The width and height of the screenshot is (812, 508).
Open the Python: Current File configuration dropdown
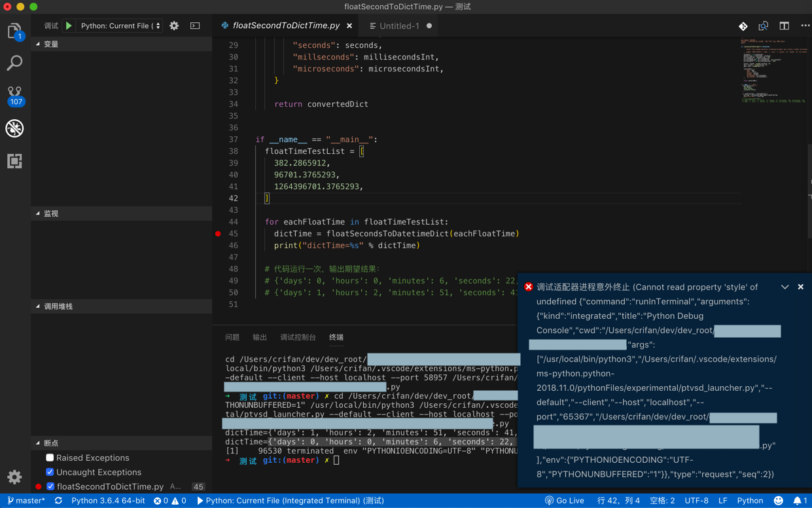pyautogui.click(x=120, y=26)
